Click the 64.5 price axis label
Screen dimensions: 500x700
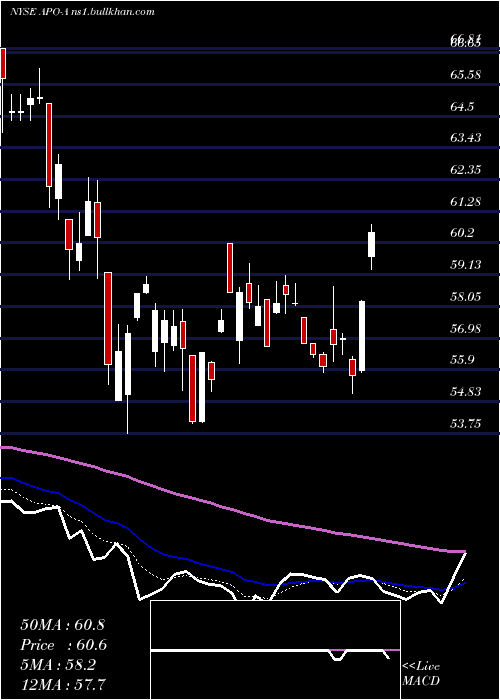[462, 107]
